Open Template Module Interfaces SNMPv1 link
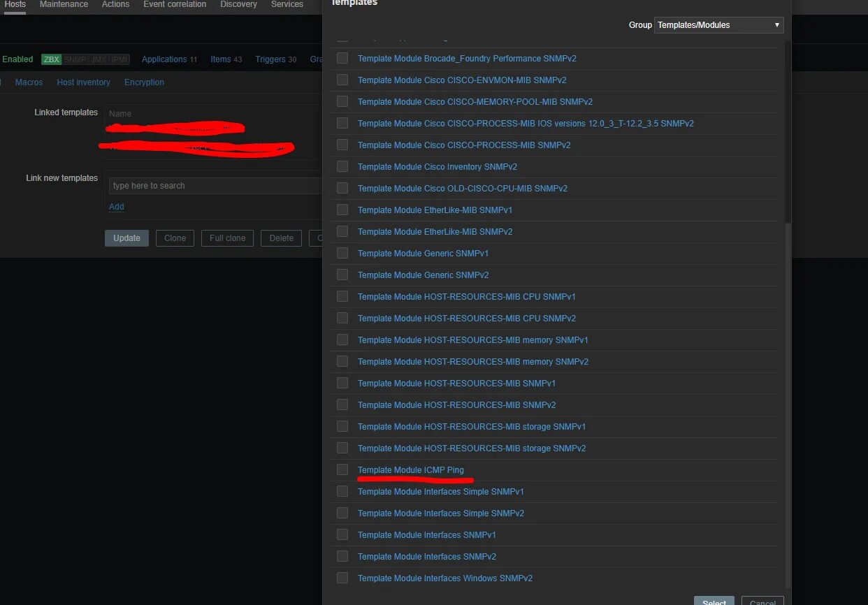The width and height of the screenshot is (868, 605). pos(427,535)
